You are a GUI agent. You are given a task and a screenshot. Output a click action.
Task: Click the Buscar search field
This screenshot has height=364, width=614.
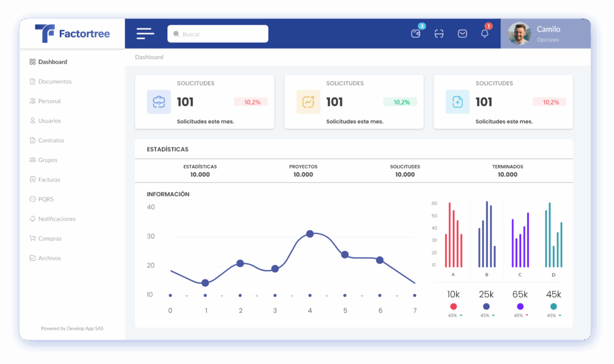(x=218, y=34)
